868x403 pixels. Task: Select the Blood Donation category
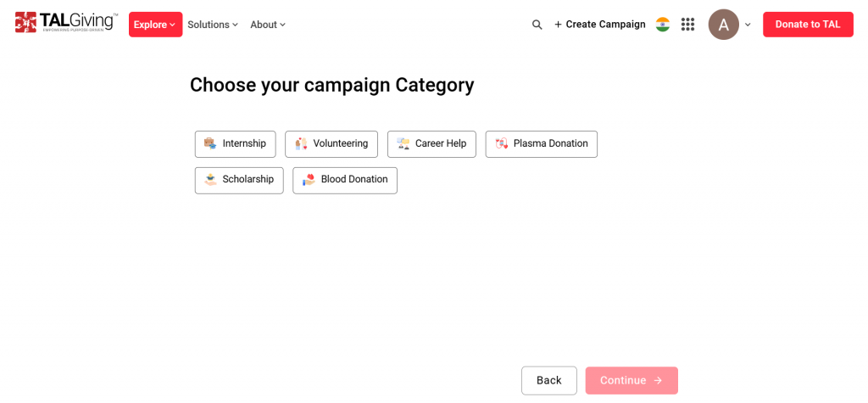tap(344, 180)
